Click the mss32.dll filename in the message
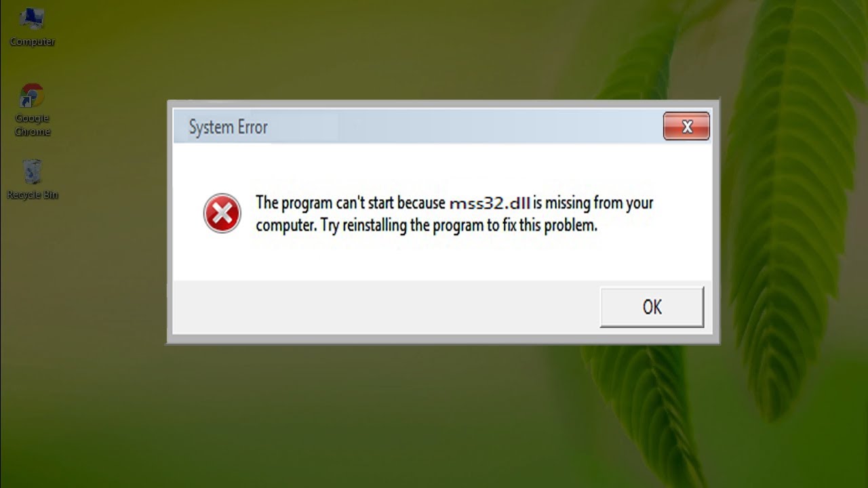Image resolution: width=868 pixels, height=488 pixels. point(489,203)
